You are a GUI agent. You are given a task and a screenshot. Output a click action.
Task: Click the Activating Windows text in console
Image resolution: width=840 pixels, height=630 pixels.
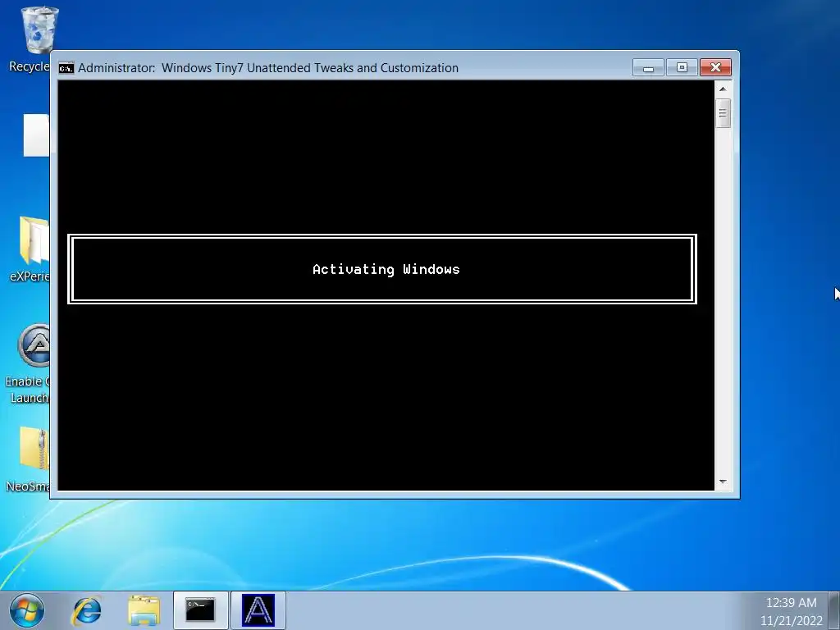(x=386, y=269)
